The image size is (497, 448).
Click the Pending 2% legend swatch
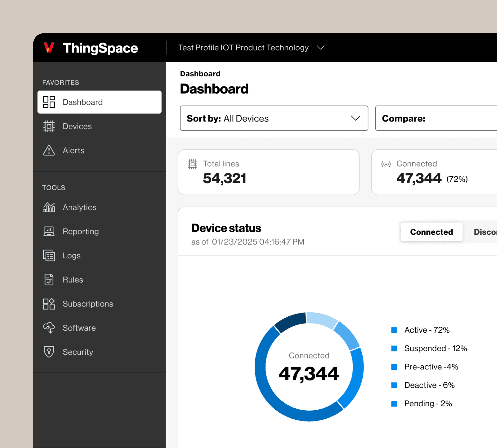pyautogui.click(x=394, y=404)
